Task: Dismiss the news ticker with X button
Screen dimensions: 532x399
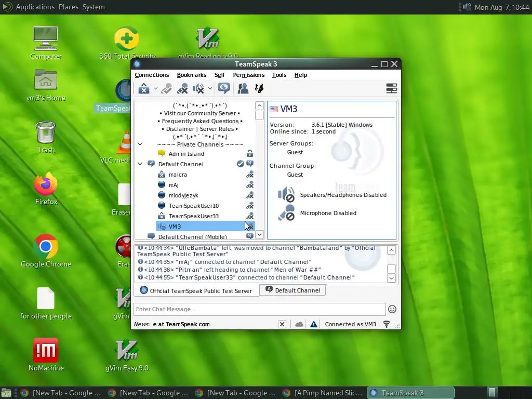Action: [x=282, y=324]
